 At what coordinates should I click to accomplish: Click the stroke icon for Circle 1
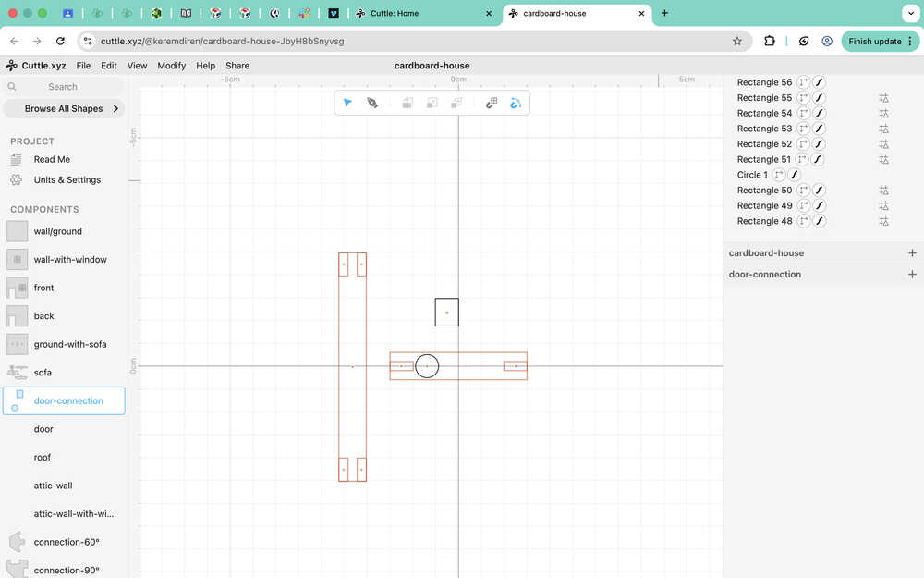794,175
